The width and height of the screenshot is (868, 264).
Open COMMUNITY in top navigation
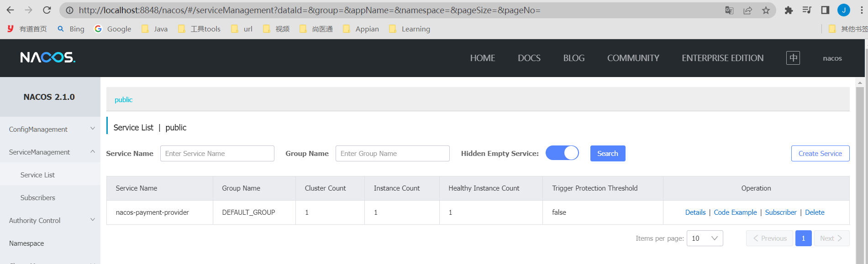[x=633, y=58]
